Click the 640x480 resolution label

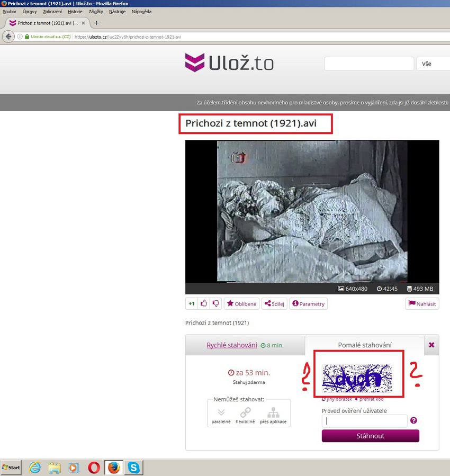(353, 289)
